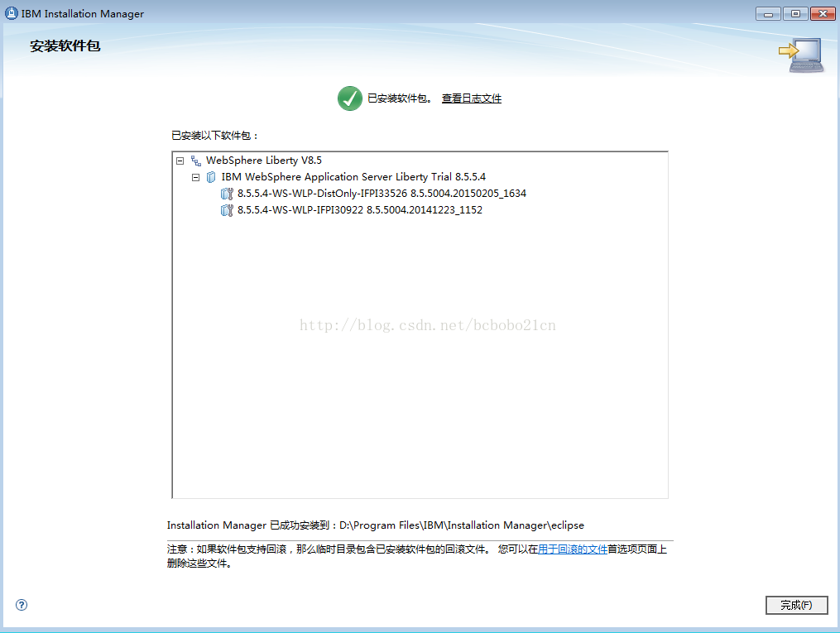Minimize the Installation Manager window
The width and height of the screenshot is (840, 633).
coord(768,13)
